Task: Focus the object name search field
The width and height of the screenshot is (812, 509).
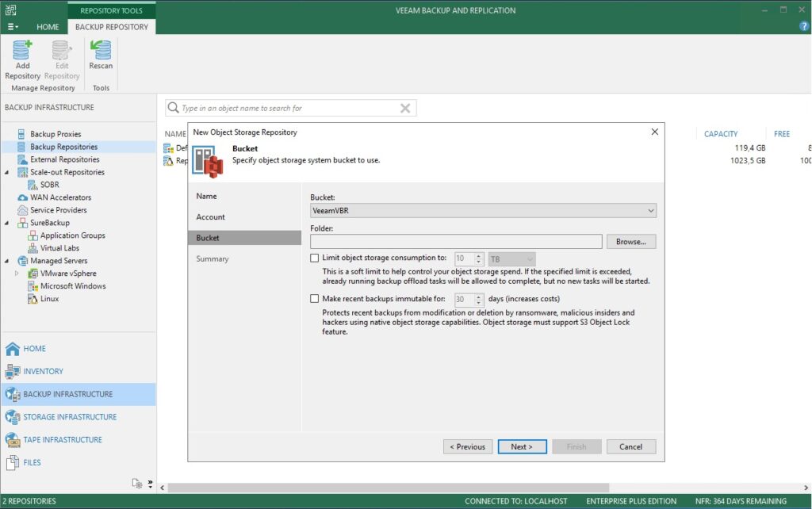Action: 290,108
